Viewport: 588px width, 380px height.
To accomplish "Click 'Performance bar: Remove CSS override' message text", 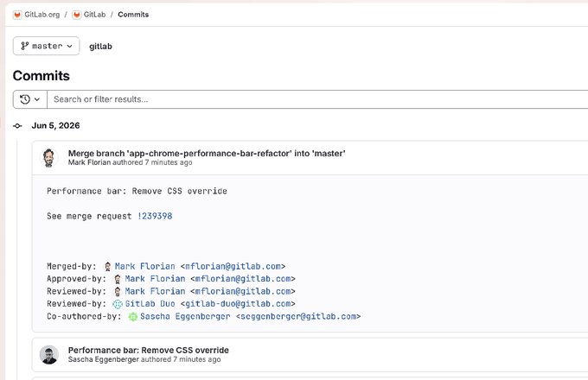I will (137, 191).
